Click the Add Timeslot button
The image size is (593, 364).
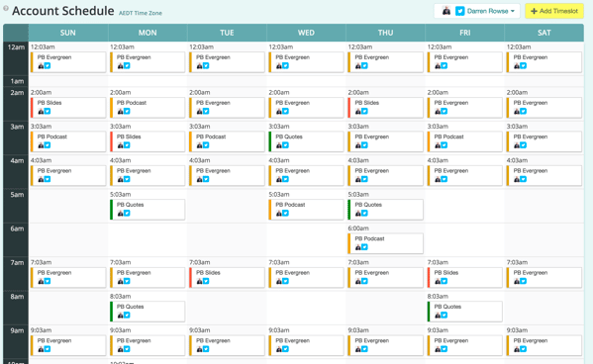tap(554, 11)
